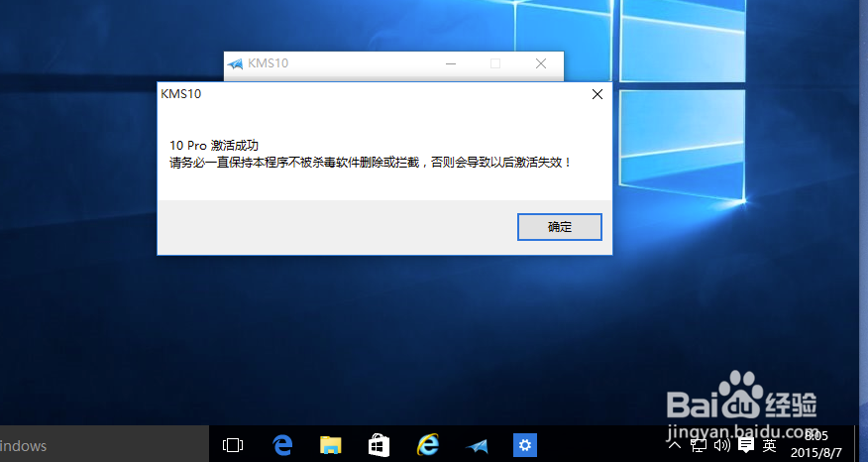868x462 pixels.
Task: Open the Windows Store taskbar icon
Action: pyautogui.click(x=379, y=445)
